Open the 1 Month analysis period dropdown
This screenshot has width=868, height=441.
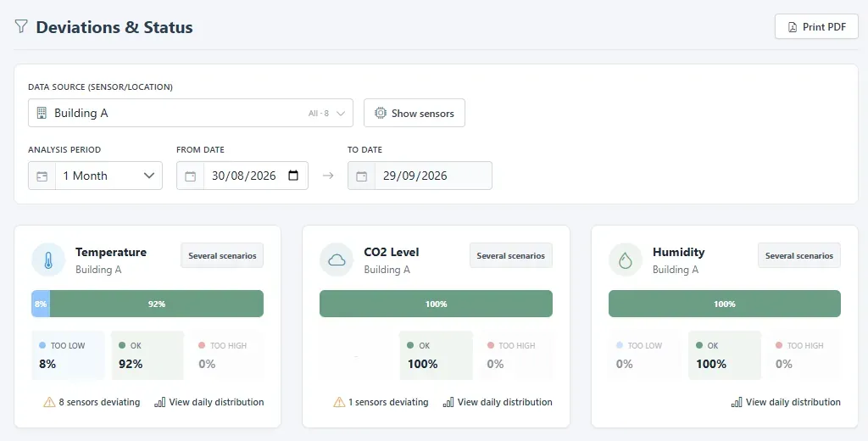95,176
